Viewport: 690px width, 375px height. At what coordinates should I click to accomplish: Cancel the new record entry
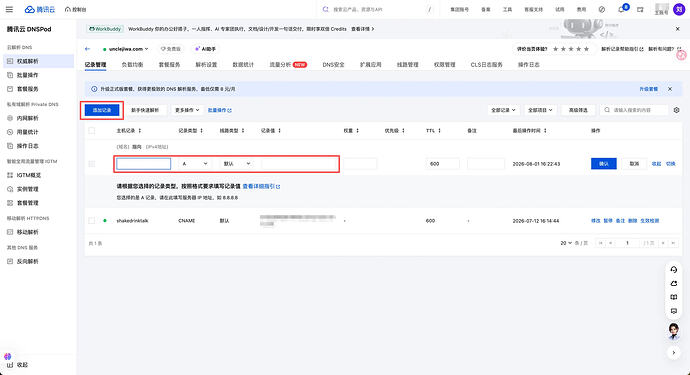634,164
